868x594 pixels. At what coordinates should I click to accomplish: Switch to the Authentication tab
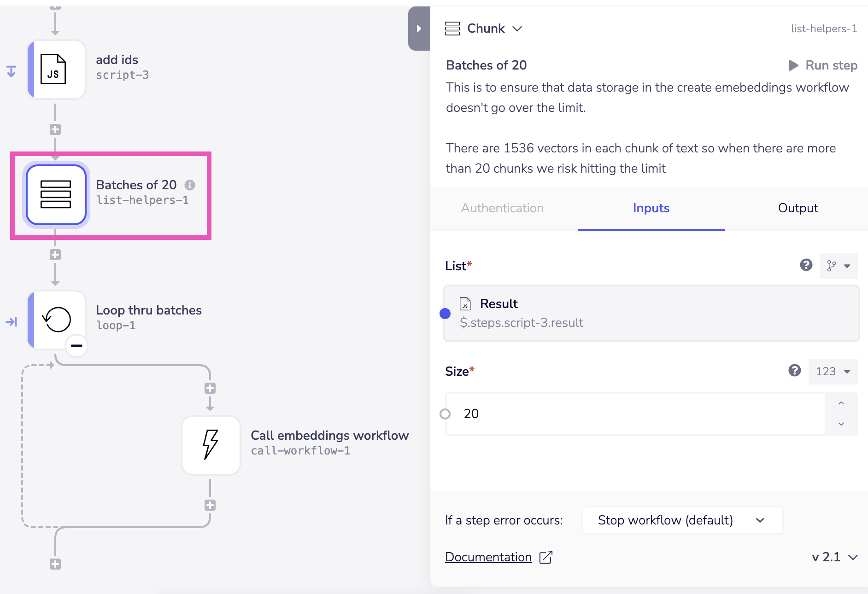pyautogui.click(x=502, y=208)
